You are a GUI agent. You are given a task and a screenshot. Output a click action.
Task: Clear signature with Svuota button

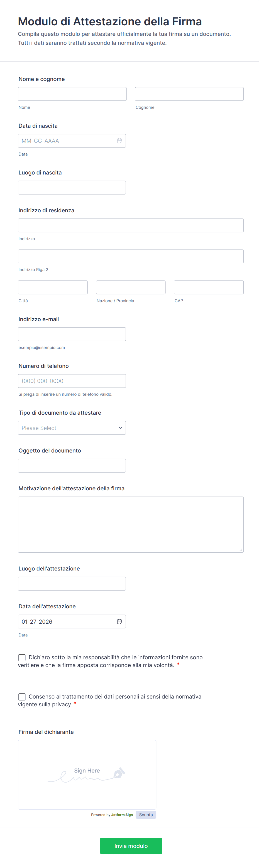(x=146, y=815)
